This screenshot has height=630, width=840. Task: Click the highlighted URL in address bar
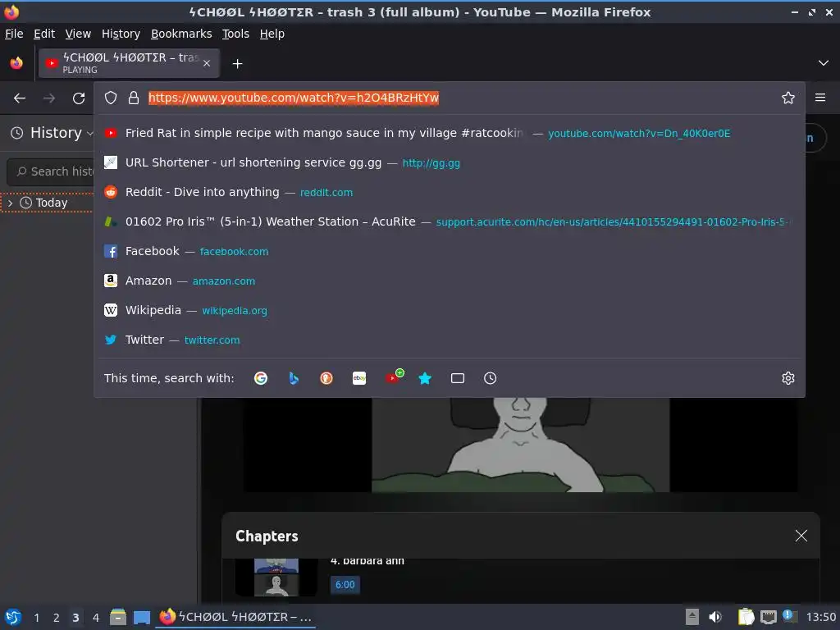tap(294, 98)
